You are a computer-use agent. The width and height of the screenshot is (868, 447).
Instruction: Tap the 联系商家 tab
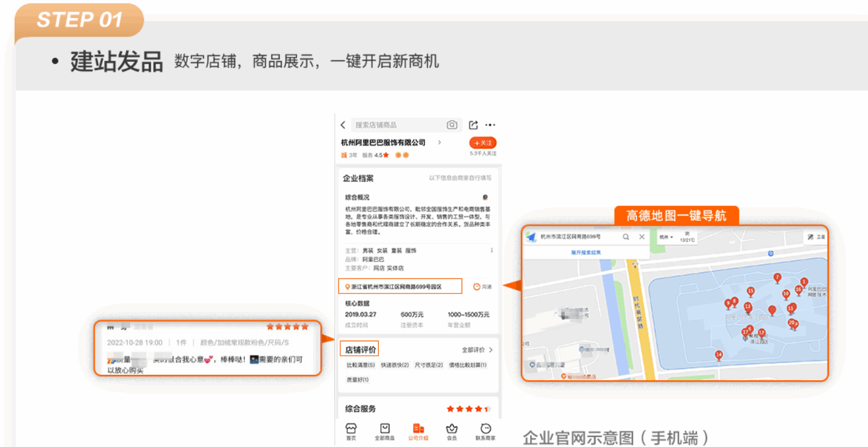[x=485, y=432]
